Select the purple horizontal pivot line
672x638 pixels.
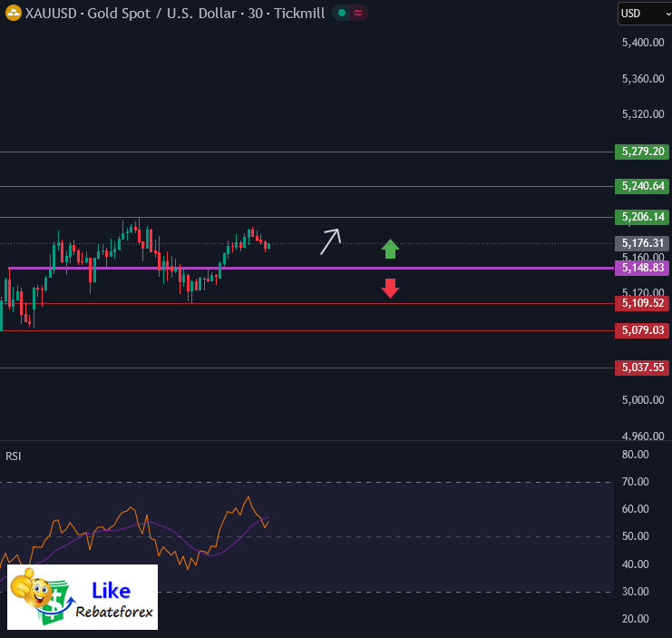(x=311, y=269)
